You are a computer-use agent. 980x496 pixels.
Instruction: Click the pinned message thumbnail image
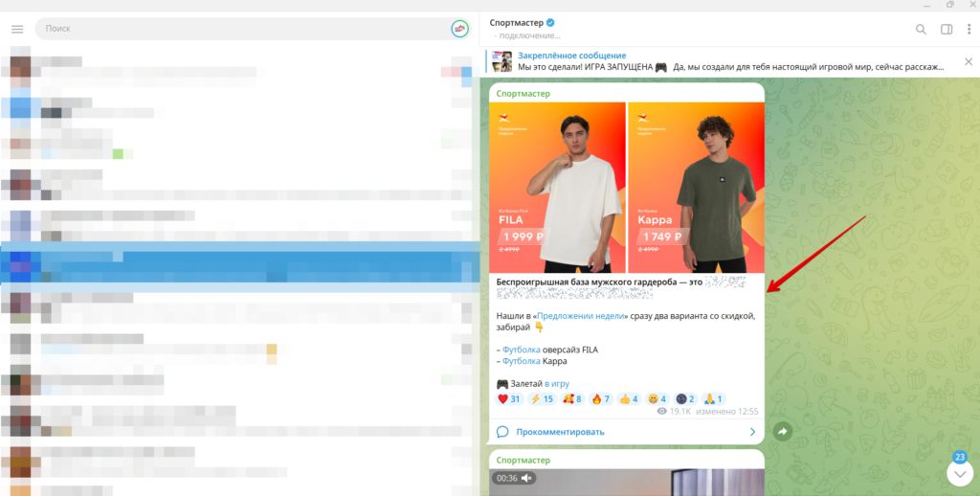pos(501,61)
